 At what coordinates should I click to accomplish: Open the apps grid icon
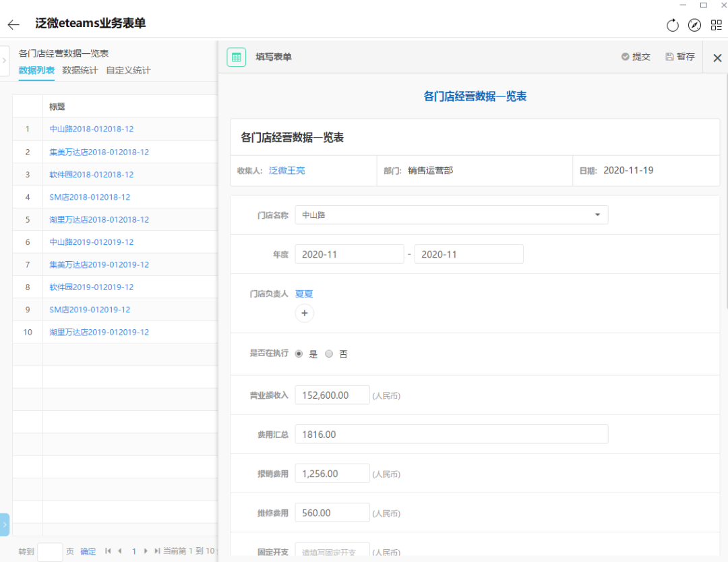(717, 25)
